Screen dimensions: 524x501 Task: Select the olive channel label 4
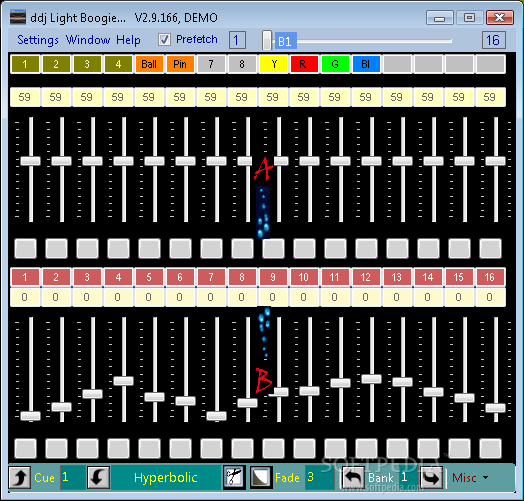click(118, 64)
